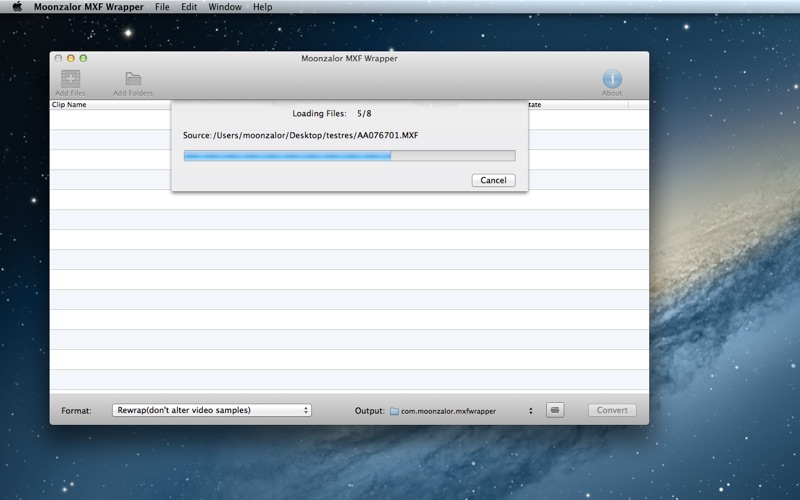Click the com.moonzalor.mxfwrapper folder icon

click(x=394, y=411)
